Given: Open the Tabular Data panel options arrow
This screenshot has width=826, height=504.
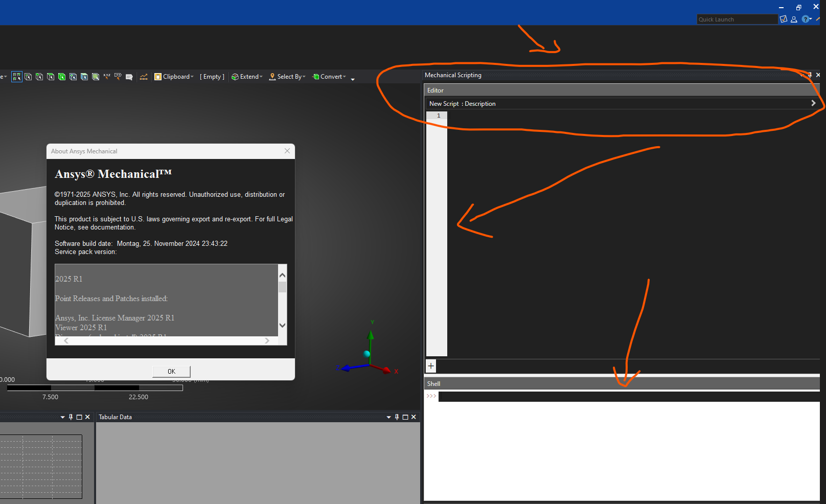Looking at the screenshot, I should [x=388, y=417].
